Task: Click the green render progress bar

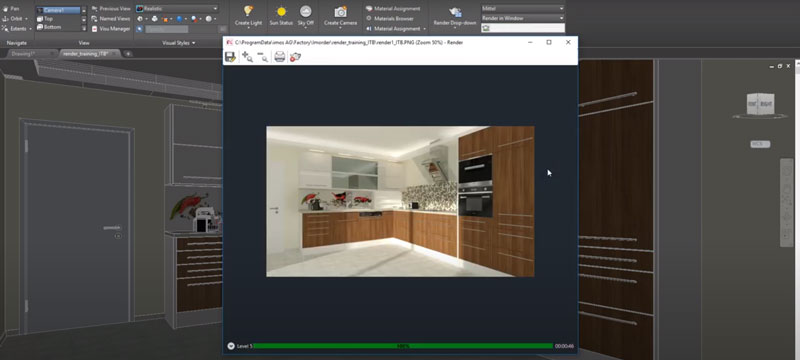Action: (403, 346)
